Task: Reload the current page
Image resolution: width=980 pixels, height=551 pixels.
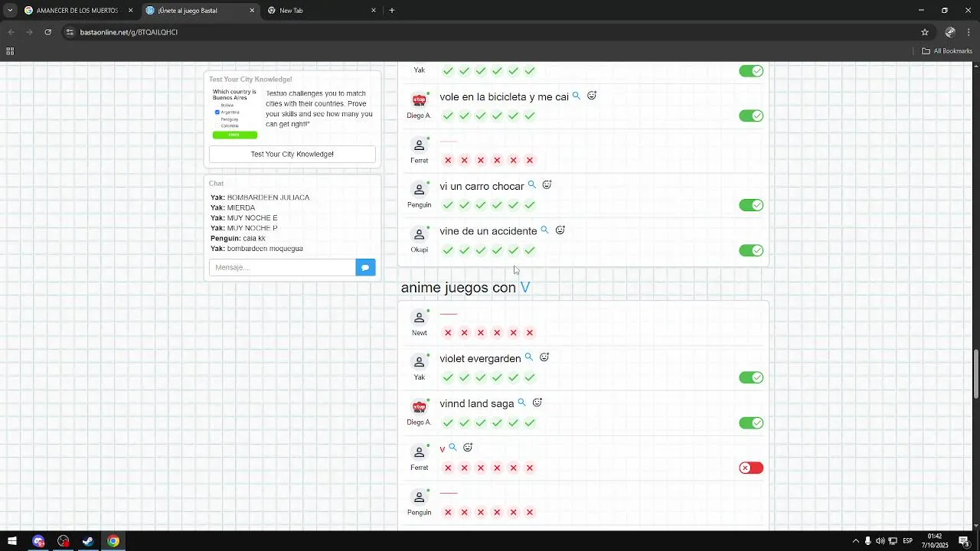Action: pyautogui.click(x=47, y=32)
